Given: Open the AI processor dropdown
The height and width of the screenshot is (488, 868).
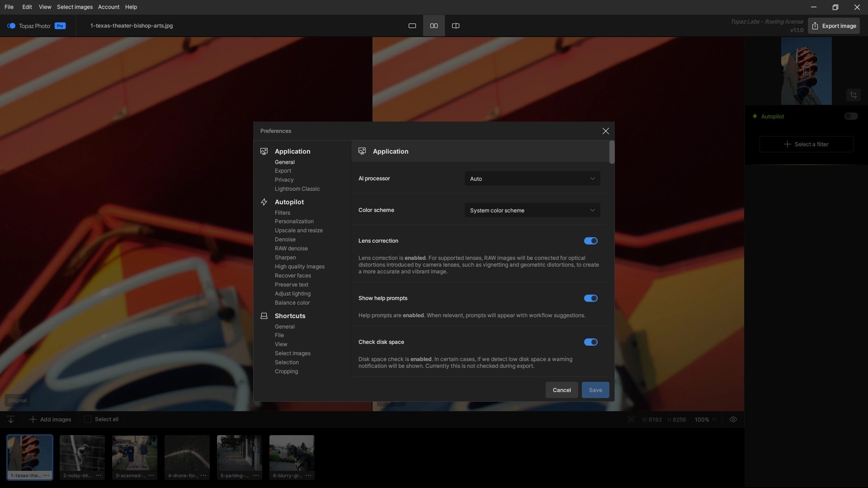Looking at the screenshot, I should tap(532, 179).
